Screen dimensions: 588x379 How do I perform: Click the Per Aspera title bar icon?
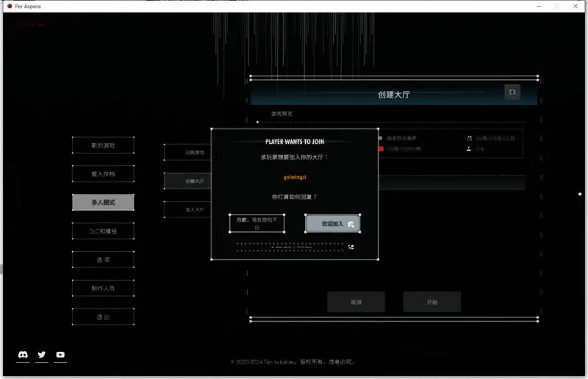(8, 6)
